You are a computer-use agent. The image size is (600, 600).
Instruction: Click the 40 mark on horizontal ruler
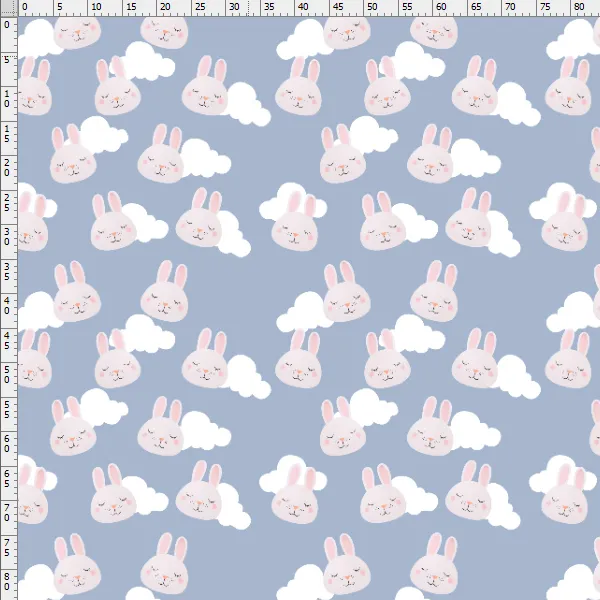[303, 7]
